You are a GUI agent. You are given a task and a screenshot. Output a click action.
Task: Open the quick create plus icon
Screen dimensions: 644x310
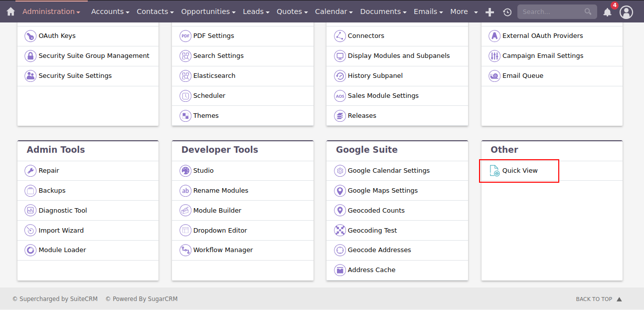coord(490,12)
